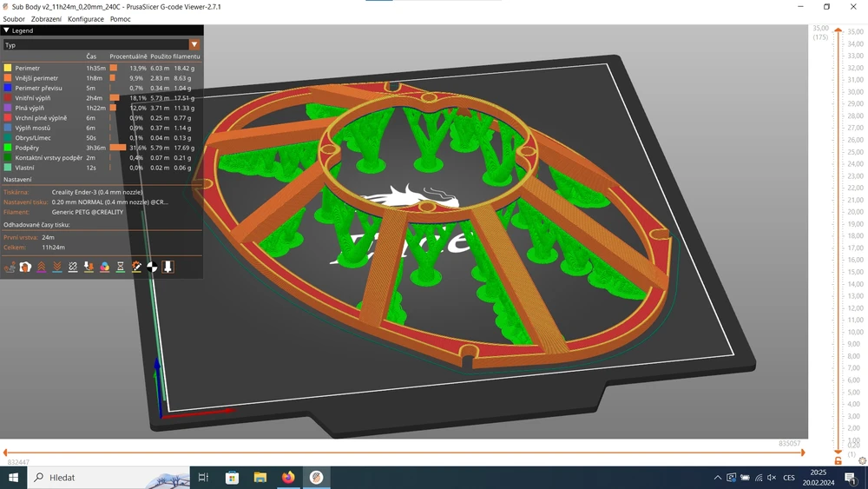The height and width of the screenshot is (489, 868).
Task: Click the hourglass pauses icon
Action: pyautogui.click(x=121, y=267)
